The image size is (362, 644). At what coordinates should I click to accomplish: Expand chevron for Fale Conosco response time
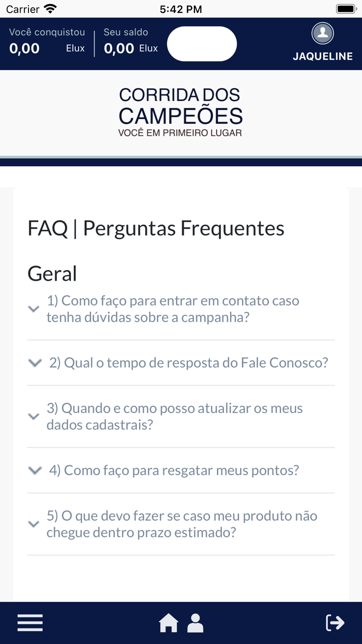[35, 363]
